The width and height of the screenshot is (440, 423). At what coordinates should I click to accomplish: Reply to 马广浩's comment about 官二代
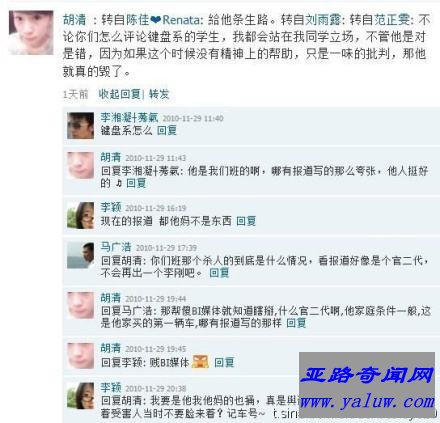tap(219, 273)
